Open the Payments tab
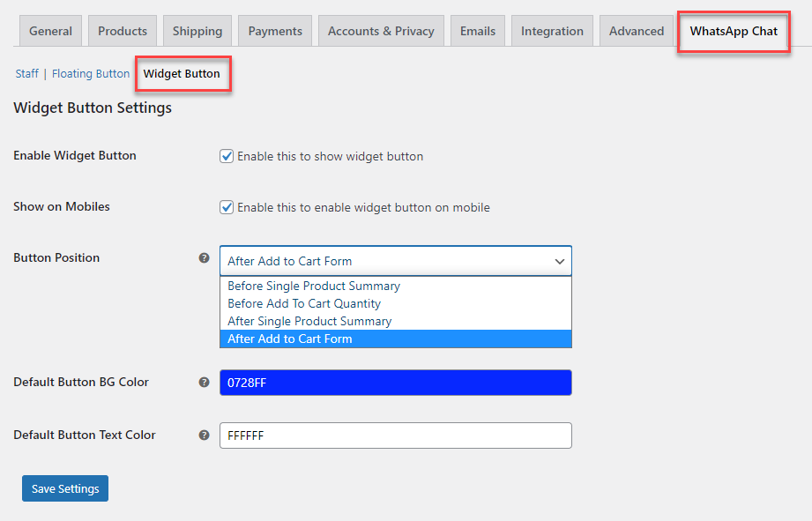This screenshot has height=521, width=812. click(275, 31)
